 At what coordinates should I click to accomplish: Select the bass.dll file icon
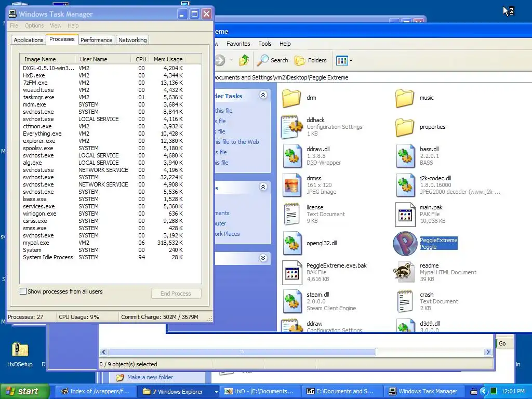[405, 156]
